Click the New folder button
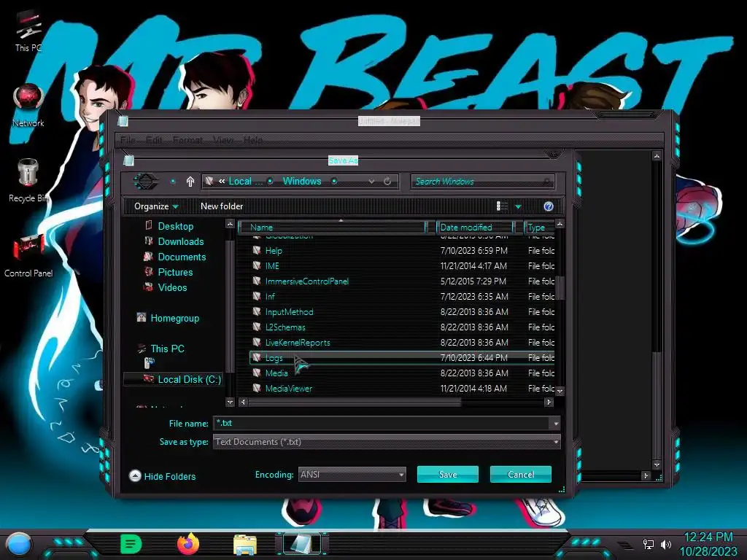Viewport: 747px width, 560px height. [222, 206]
